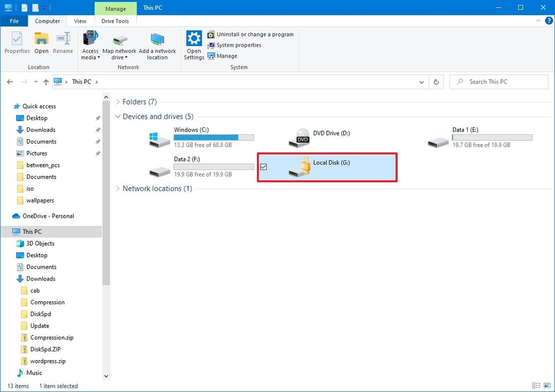This screenshot has height=392, width=555.
Task: Unpin Desktop from Quick access
Action: (98, 118)
